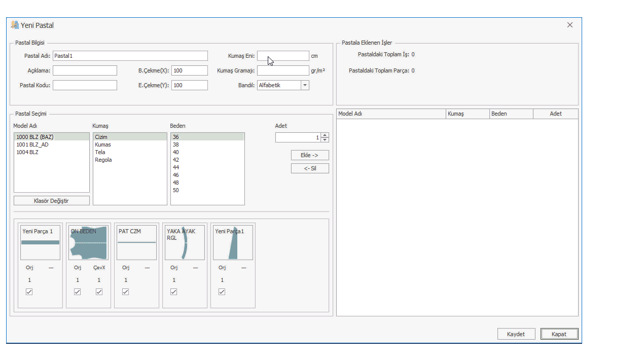Click the YAKA AYAK RGL thumbnail

point(185,242)
